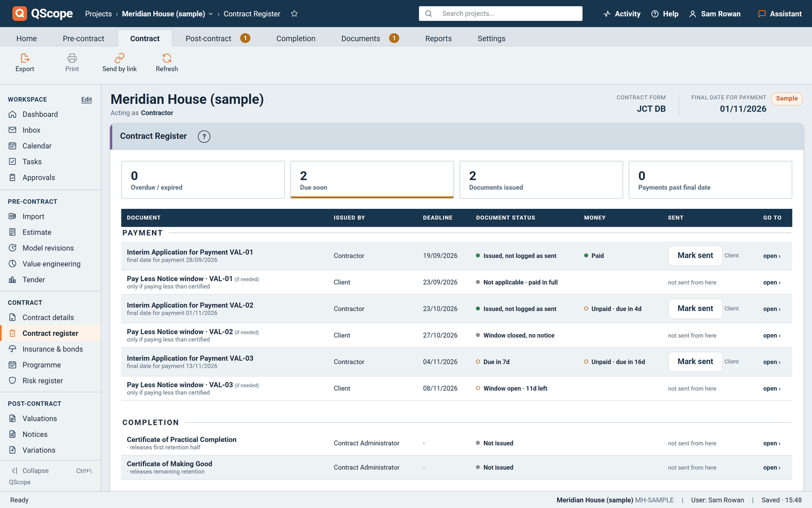Expand the Meridian House project dropdown
The height and width of the screenshot is (508, 812).
[211, 14]
